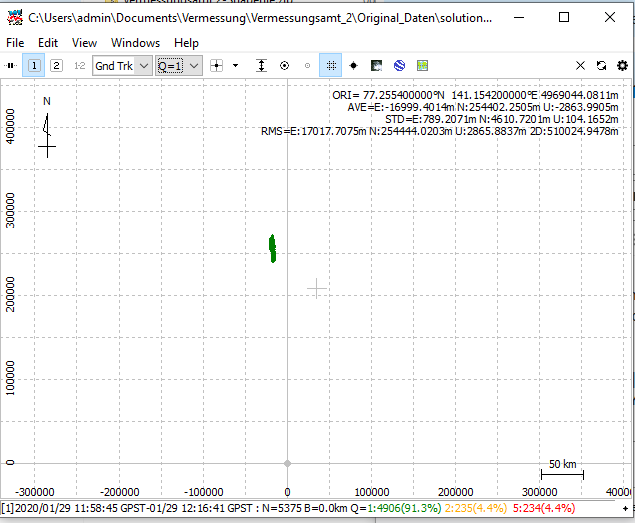Open the Edit menu
Image resolution: width=635 pixels, height=523 pixels.
pos(48,43)
